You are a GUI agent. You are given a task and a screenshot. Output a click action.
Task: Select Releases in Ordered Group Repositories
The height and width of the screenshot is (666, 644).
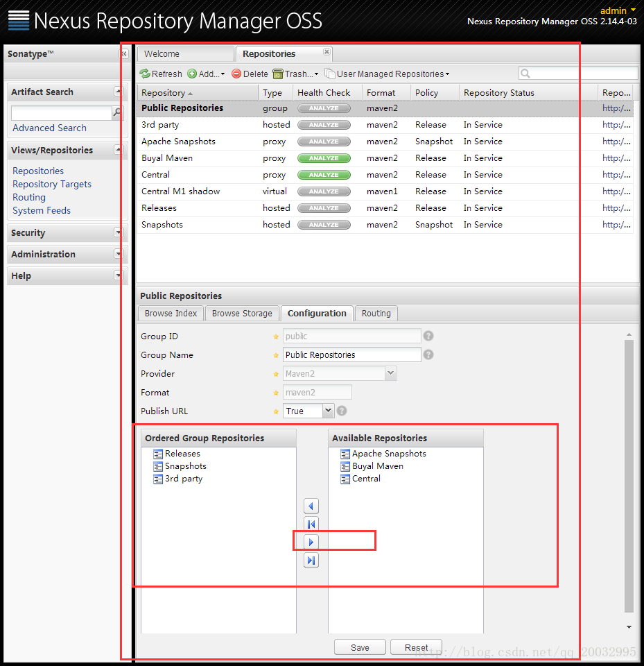pyautogui.click(x=182, y=454)
